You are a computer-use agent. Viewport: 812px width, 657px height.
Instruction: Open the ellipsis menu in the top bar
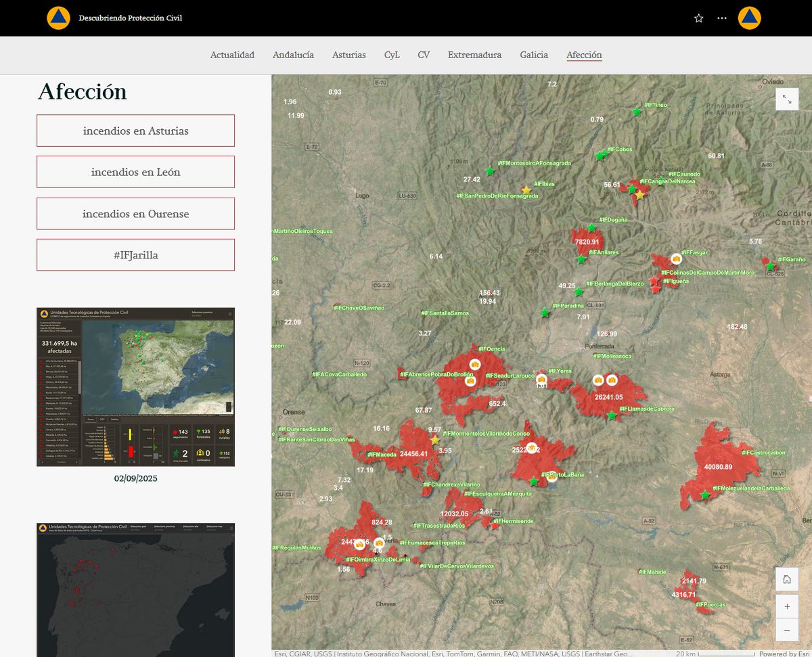click(721, 18)
